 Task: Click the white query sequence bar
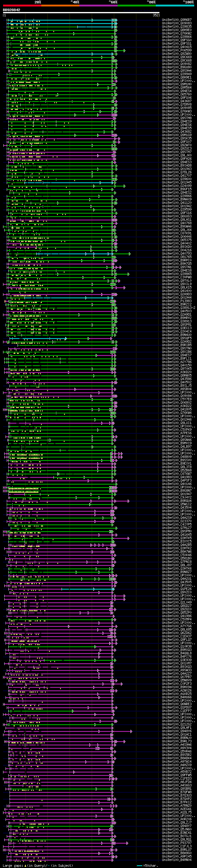(81, 13)
